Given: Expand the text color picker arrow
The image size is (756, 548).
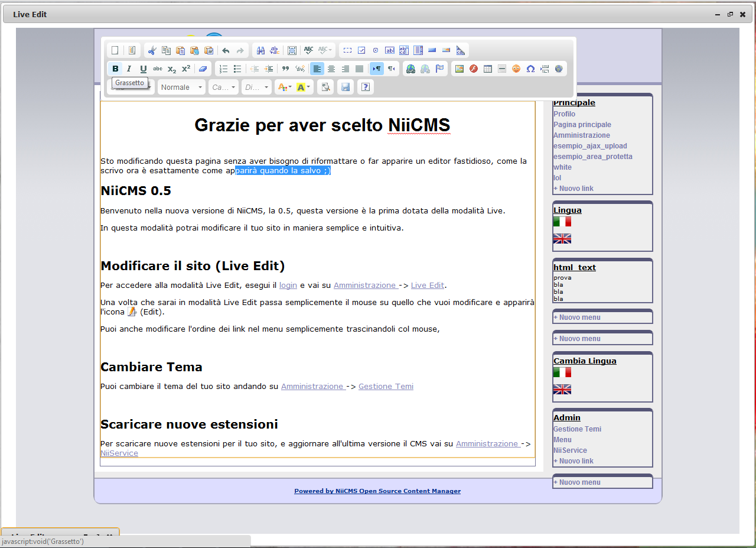Looking at the screenshot, I should (x=289, y=87).
